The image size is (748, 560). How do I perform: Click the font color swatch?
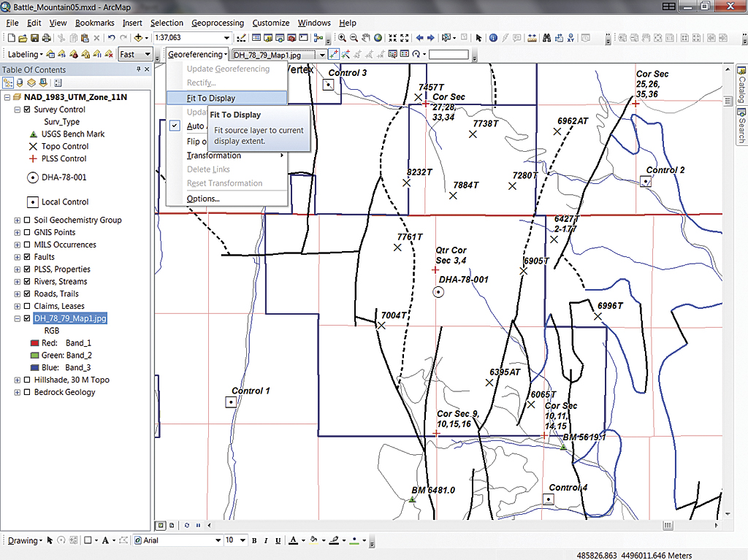coord(294,540)
